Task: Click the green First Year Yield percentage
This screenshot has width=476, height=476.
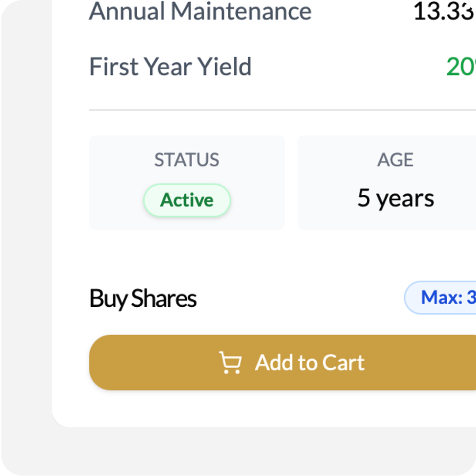Action: click(460, 67)
